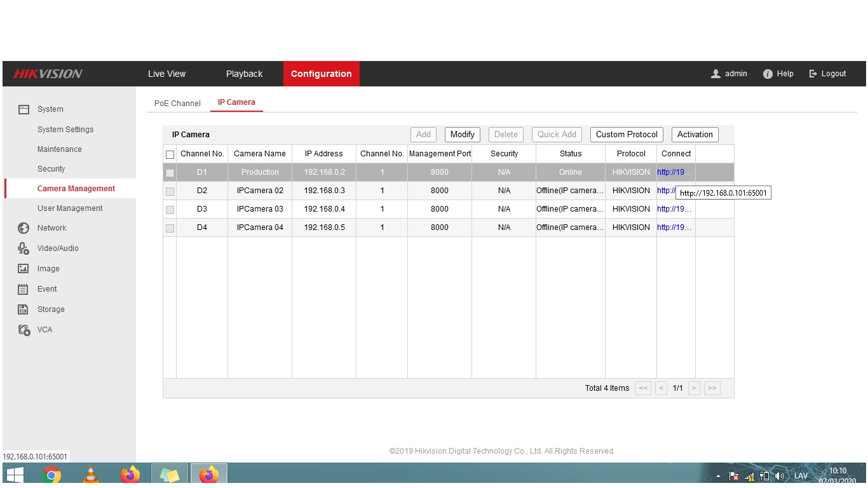The height and width of the screenshot is (488, 868).
Task: Go to next page of camera list
Action: [x=694, y=388]
